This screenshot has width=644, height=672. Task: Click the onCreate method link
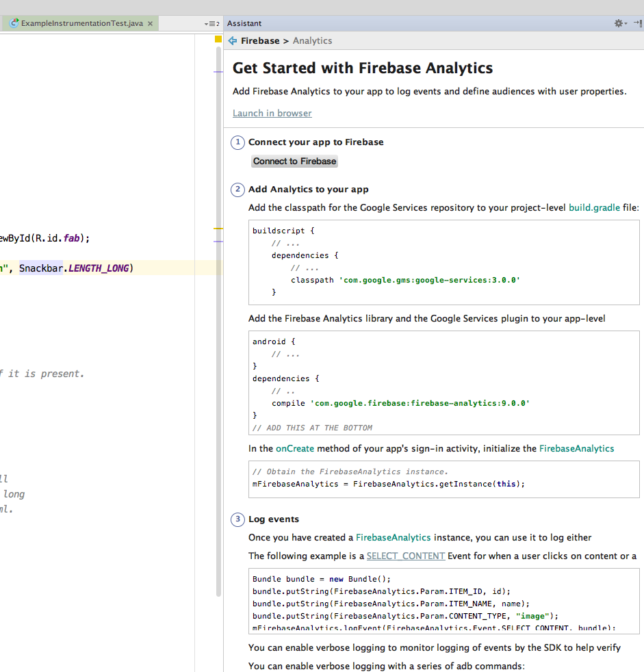point(295,449)
